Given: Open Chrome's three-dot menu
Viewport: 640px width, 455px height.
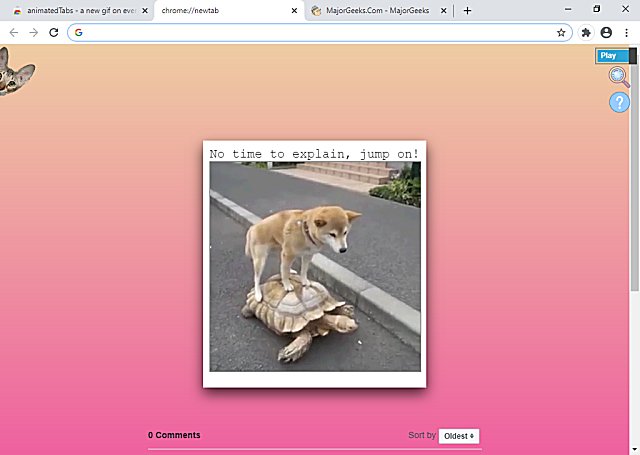Looking at the screenshot, I should pyautogui.click(x=626, y=32).
